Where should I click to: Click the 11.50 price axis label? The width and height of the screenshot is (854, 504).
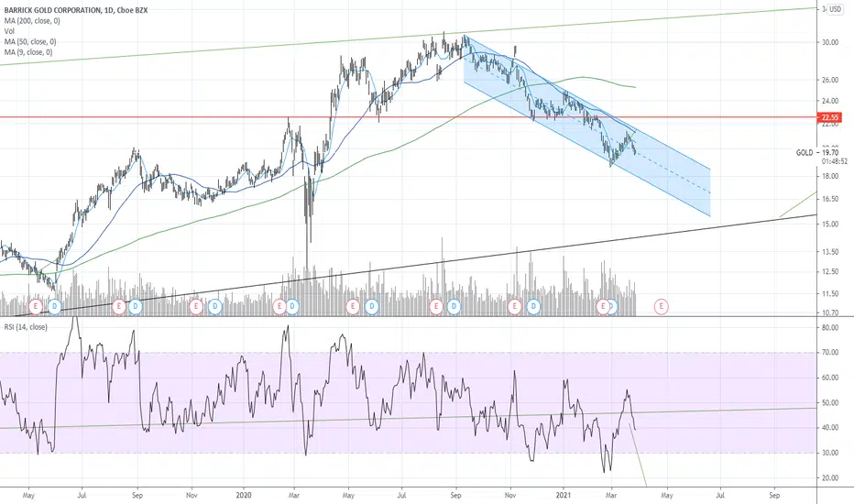[x=830, y=293]
